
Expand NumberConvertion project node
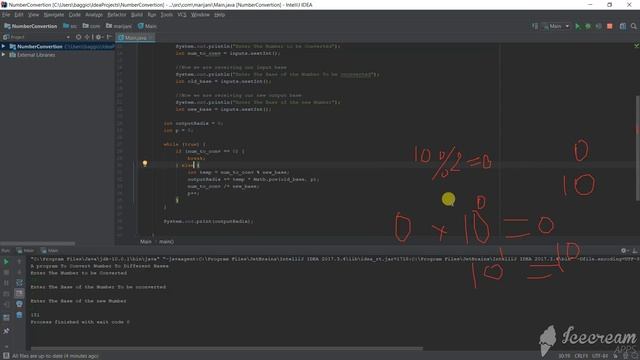[4, 47]
